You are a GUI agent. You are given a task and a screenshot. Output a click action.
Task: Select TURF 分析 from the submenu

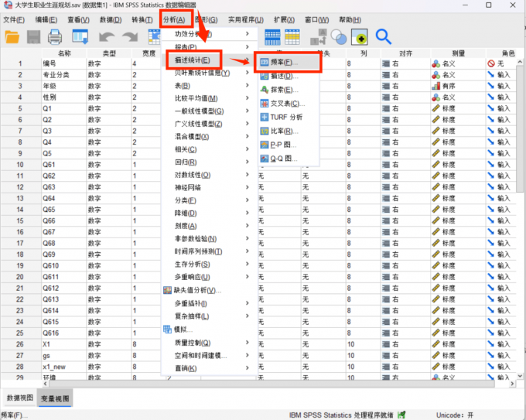(x=289, y=117)
